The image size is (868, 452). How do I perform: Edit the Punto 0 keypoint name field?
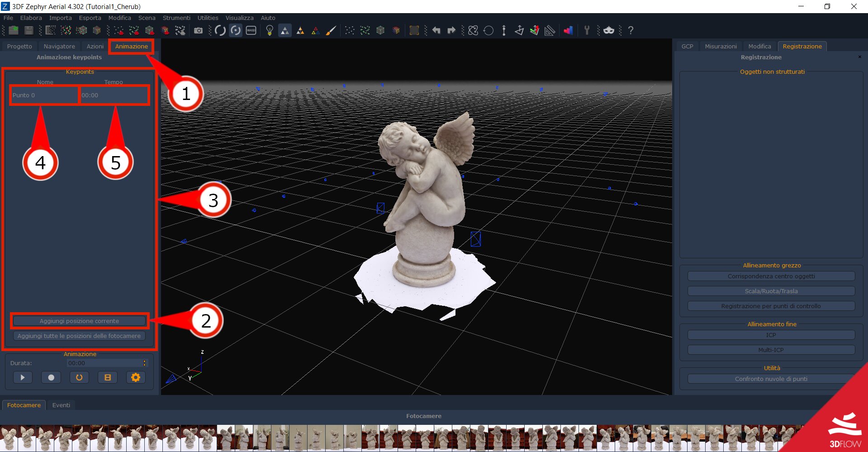(x=43, y=95)
